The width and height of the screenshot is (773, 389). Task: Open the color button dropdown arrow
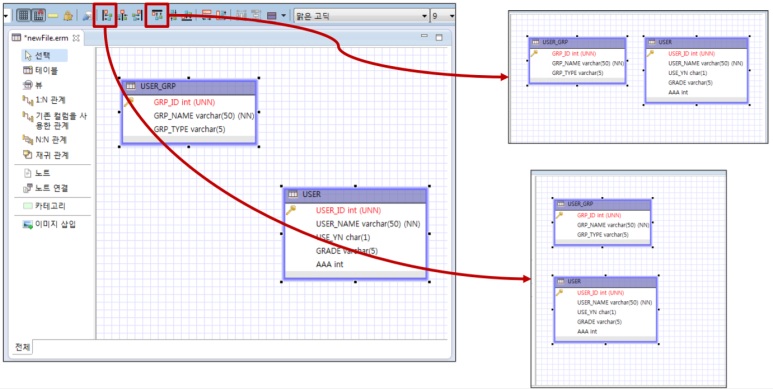(x=283, y=16)
